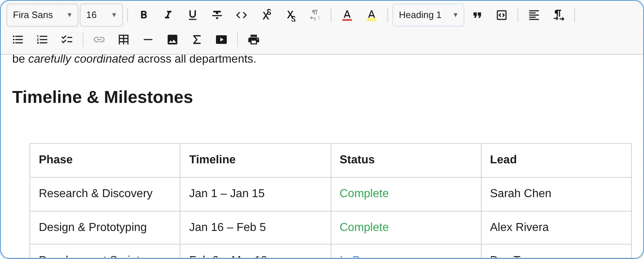Apply superscript formatting
Viewport: 644px width, 259px height.
[x=266, y=15]
